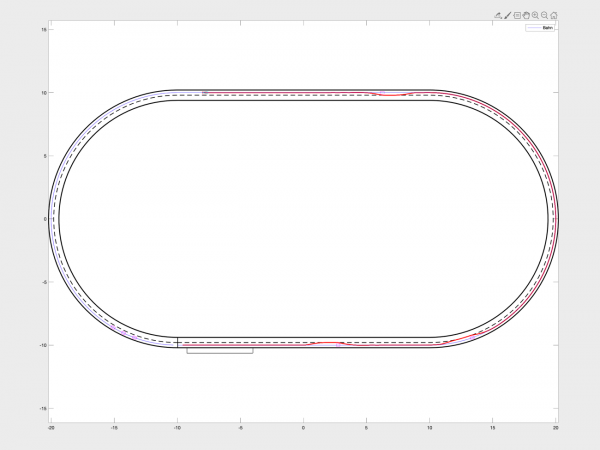Select the gray rectangle below the bottom straight

point(219,351)
